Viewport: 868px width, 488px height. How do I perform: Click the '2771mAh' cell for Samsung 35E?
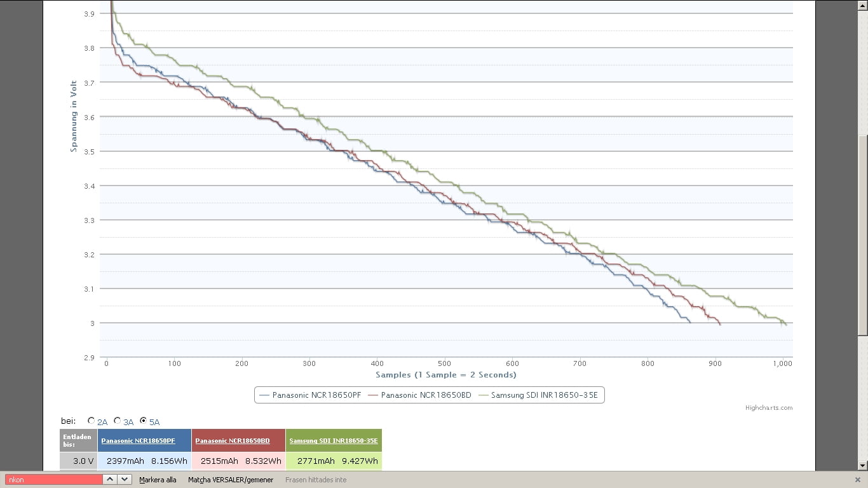tap(316, 461)
